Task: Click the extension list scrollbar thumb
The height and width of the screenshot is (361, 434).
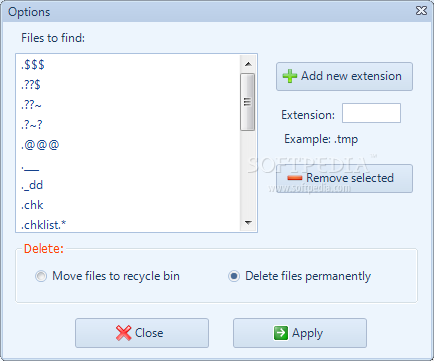Action: (248, 102)
